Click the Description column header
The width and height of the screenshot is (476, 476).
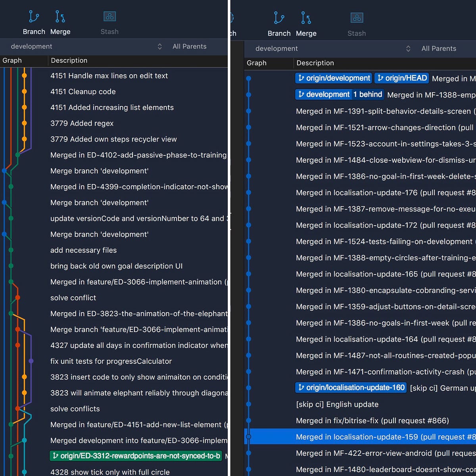[69, 60]
